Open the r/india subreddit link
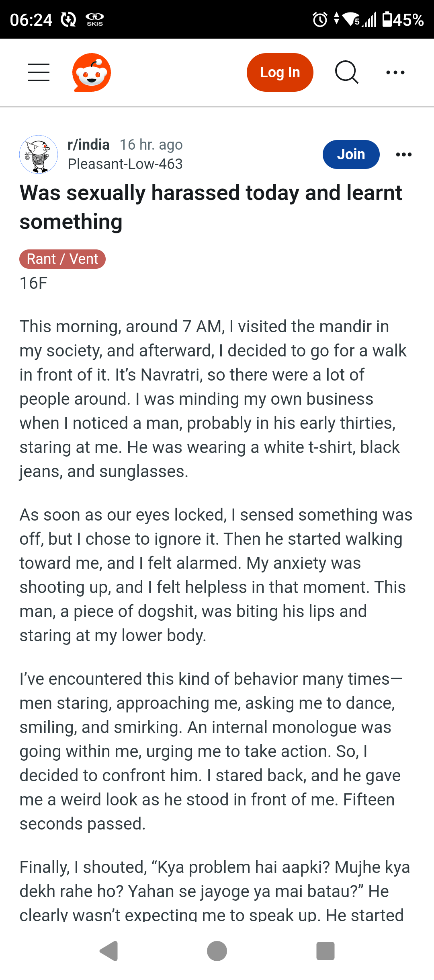434x980 pixels. pyautogui.click(x=89, y=145)
